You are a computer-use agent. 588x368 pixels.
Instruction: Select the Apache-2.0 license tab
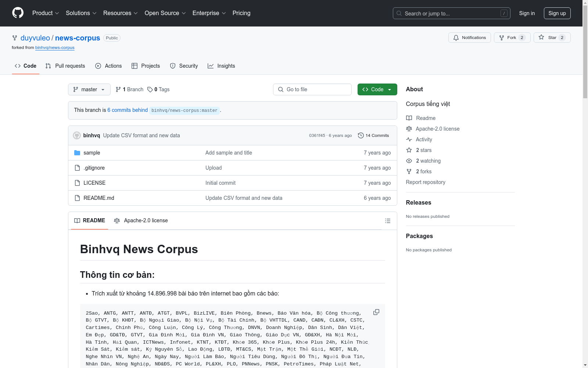[141, 220]
